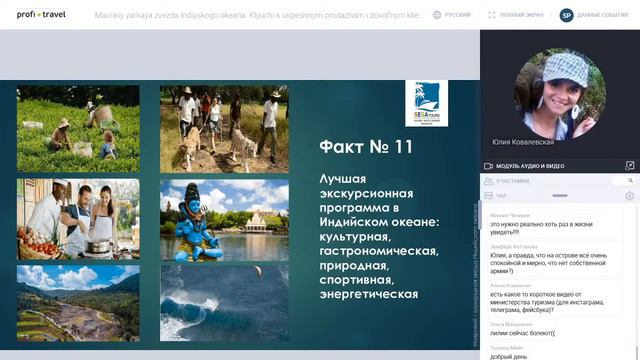
Task: Click the ocean wave kitesurfing photo
Action: click(224, 303)
